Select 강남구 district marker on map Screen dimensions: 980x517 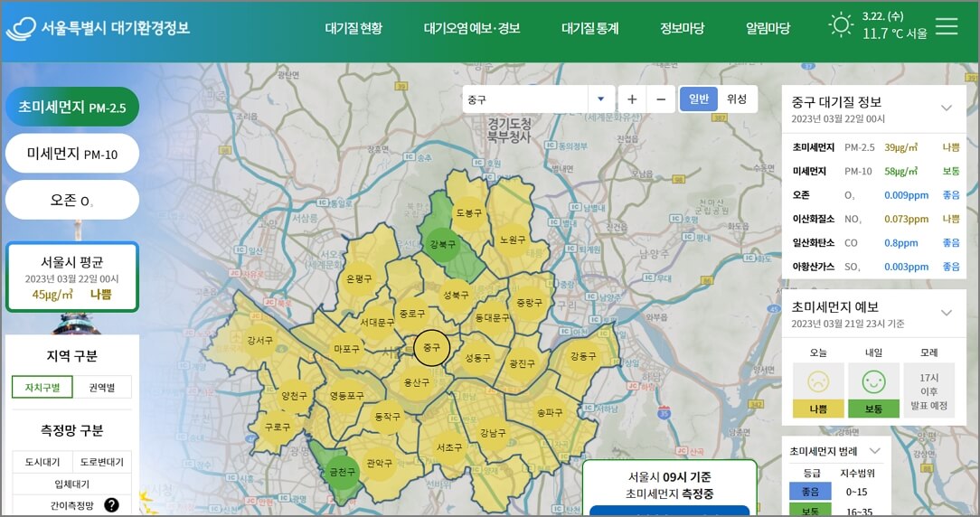pyautogui.click(x=493, y=433)
